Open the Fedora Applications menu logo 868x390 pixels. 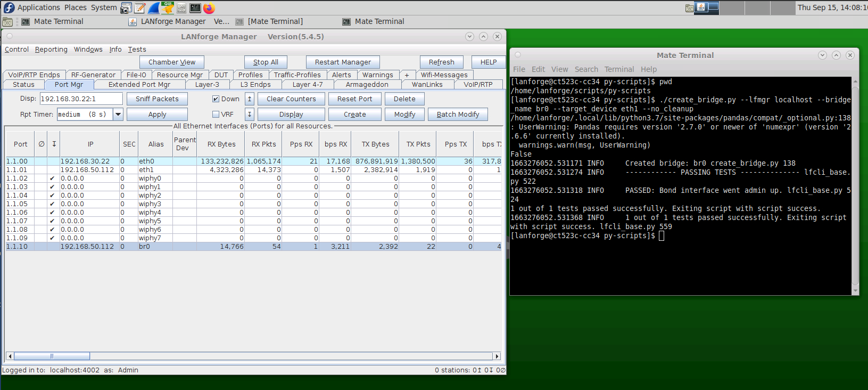pyautogui.click(x=9, y=7)
